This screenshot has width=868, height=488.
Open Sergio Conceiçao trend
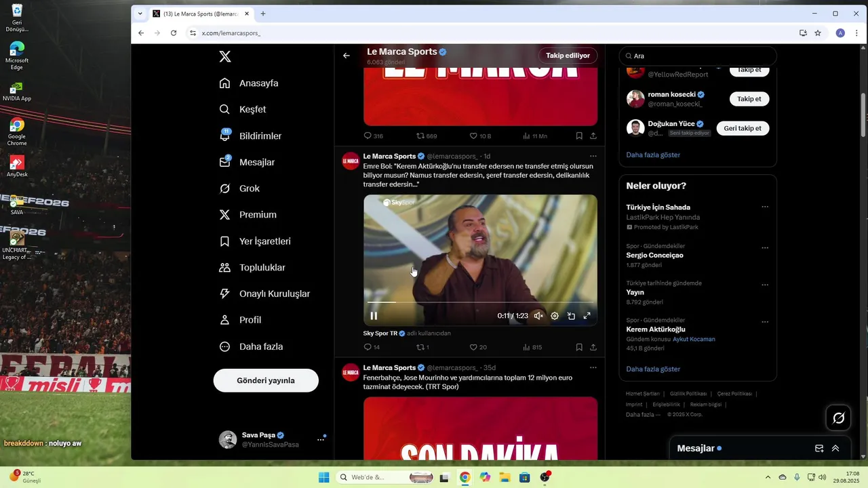pos(654,256)
